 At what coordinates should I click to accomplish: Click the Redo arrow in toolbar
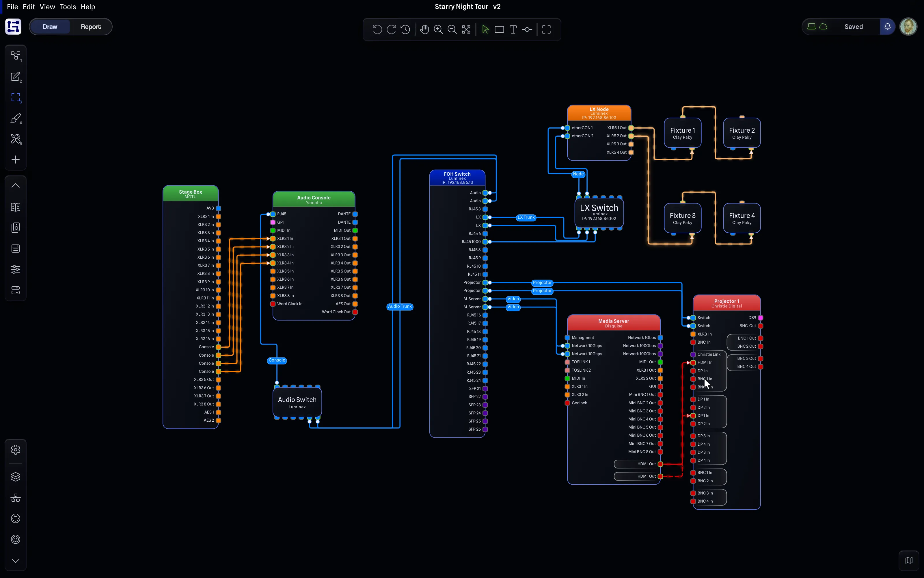(391, 29)
